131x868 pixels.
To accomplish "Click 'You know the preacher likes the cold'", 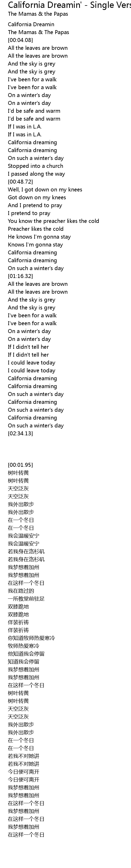I will tap(53, 221).
